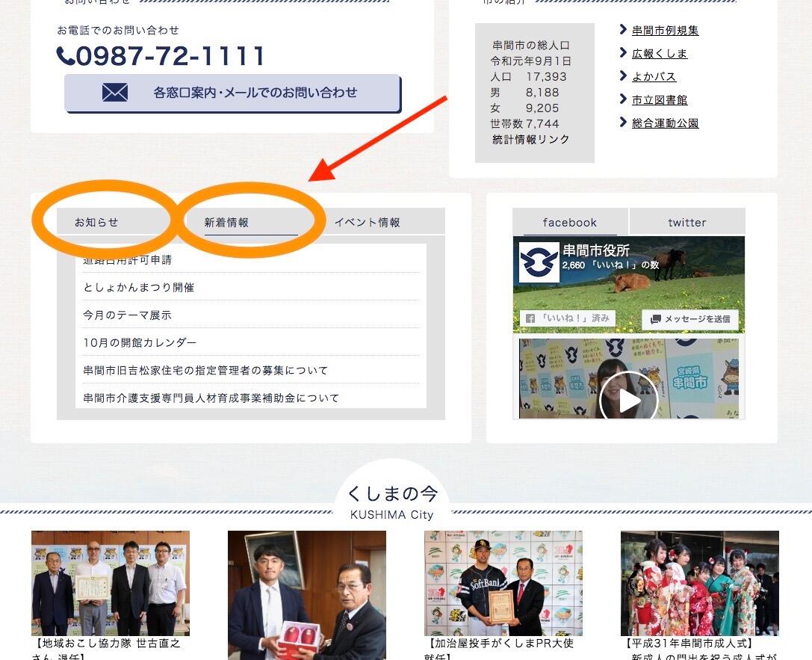Click the chevron beside 総合運動公園
The width and height of the screenshot is (812, 660).
pyautogui.click(x=623, y=122)
